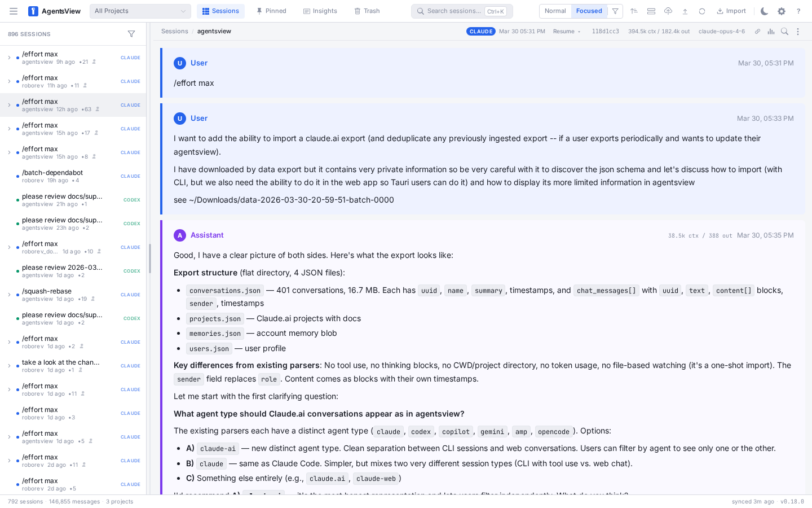Click the Import button
This screenshot has width=812, height=508.
[731, 11]
